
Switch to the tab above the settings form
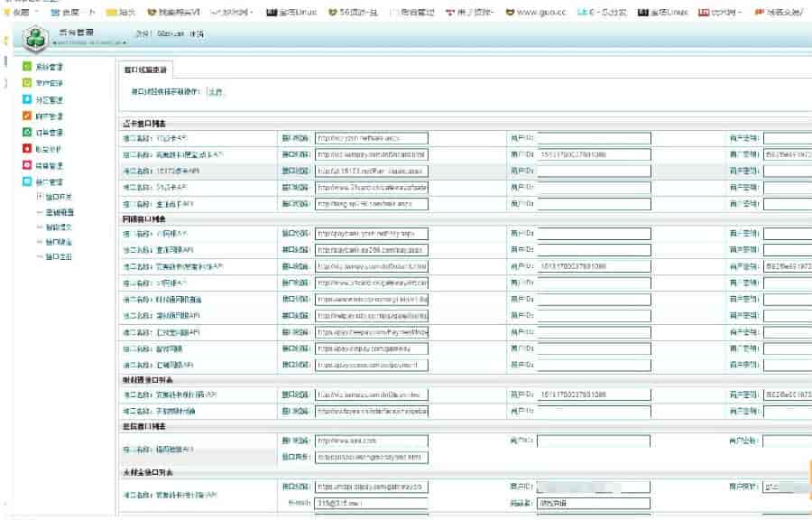pos(144,70)
